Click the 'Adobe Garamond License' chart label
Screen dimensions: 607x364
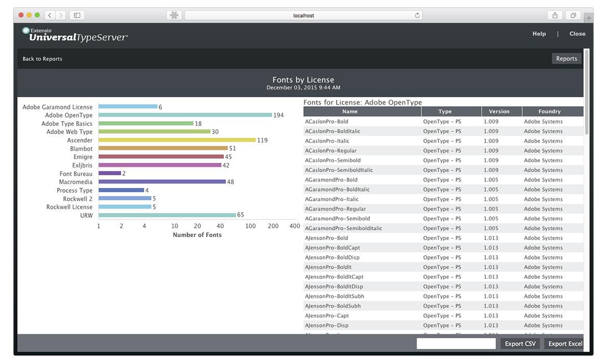(x=57, y=107)
